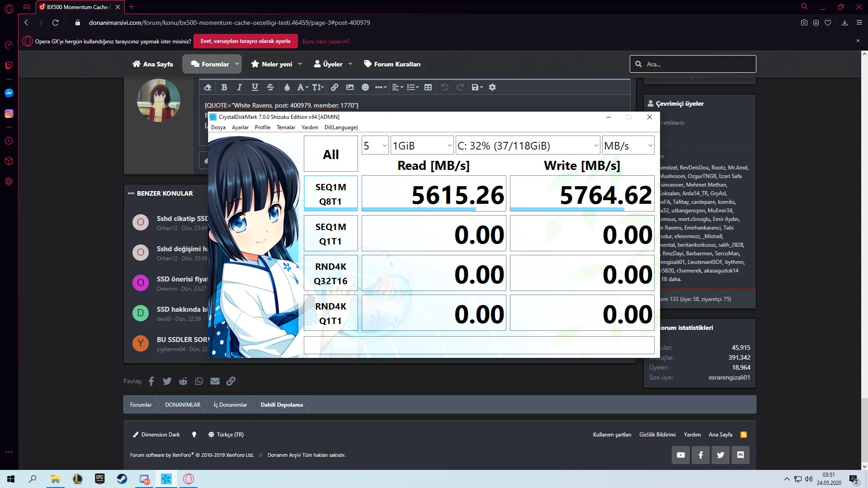Open Twitch in the Opera sidebar
Screen dimensions: 868x488
(x=9, y=66)
